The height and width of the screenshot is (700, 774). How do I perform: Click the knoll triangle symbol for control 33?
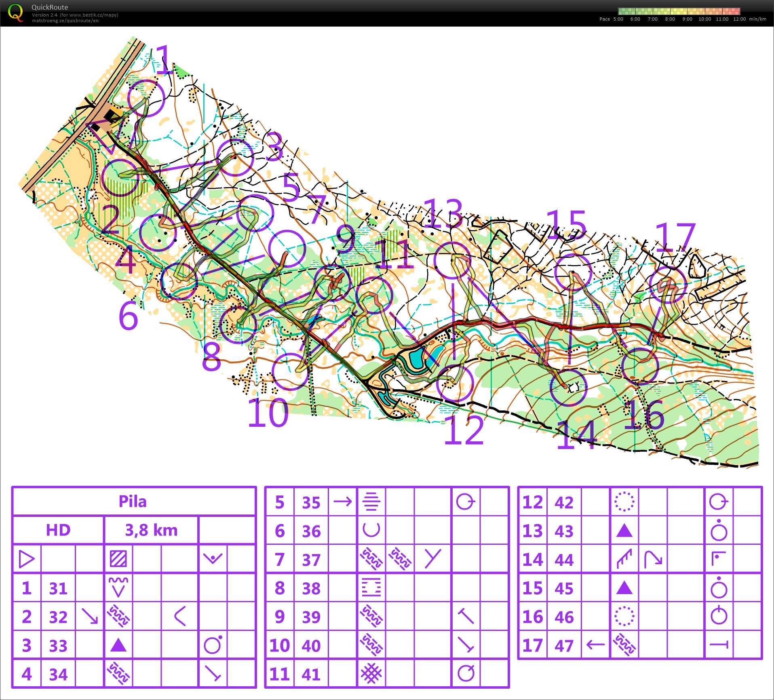pyautogui.click(x=119, y=645)
